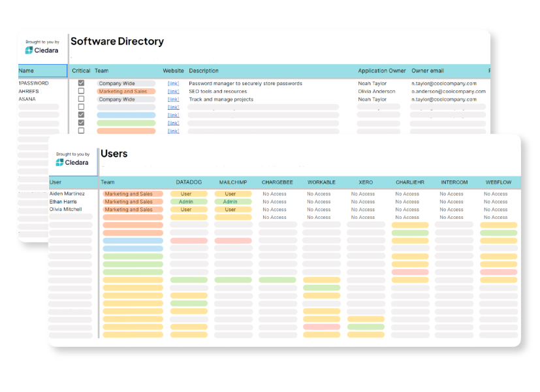
Task: Click the Cledara logo in Users sheet
Action: 72,162
